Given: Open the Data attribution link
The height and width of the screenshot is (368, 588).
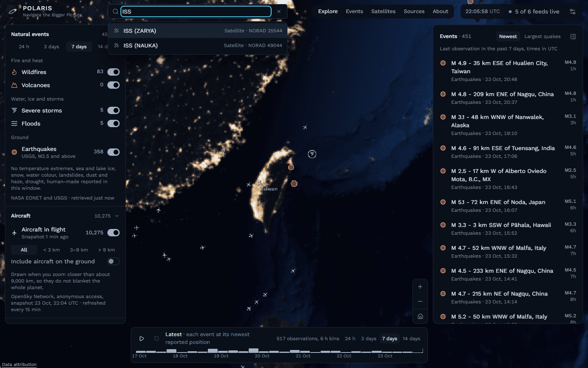Looking at the screenshot, I should coord(19,364).
